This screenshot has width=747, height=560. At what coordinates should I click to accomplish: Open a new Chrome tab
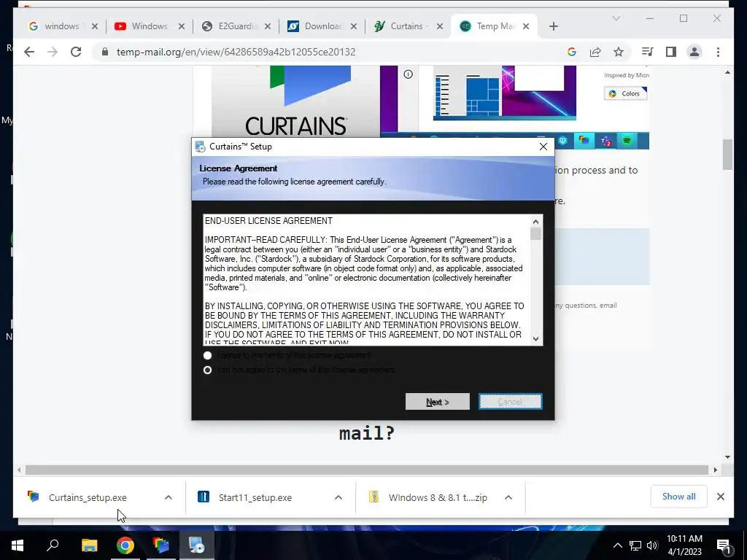(553, 27)
